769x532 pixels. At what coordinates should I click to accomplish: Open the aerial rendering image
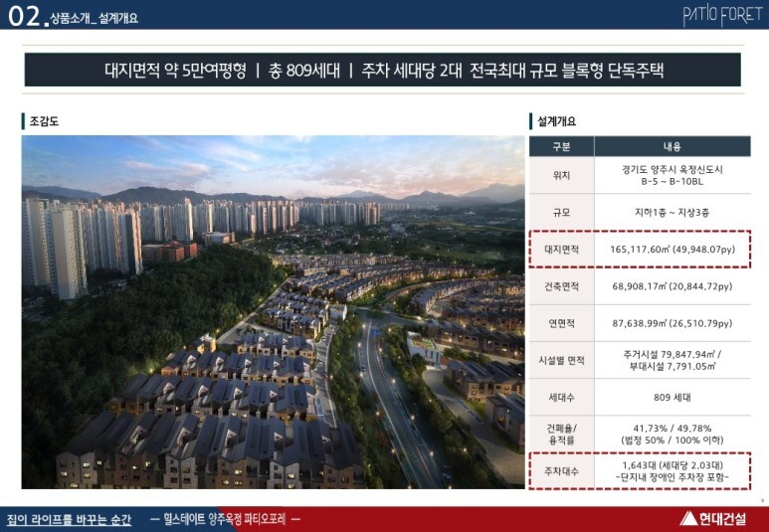274,312
